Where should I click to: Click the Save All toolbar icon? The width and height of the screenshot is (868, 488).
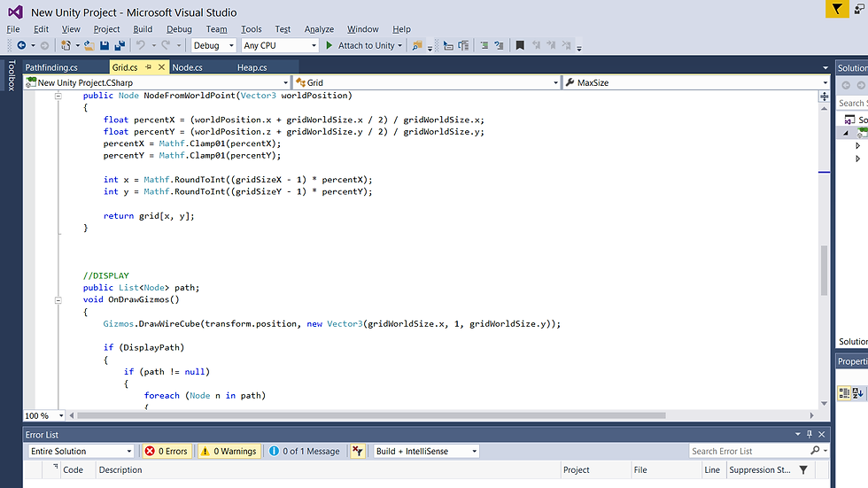point(120,45)
